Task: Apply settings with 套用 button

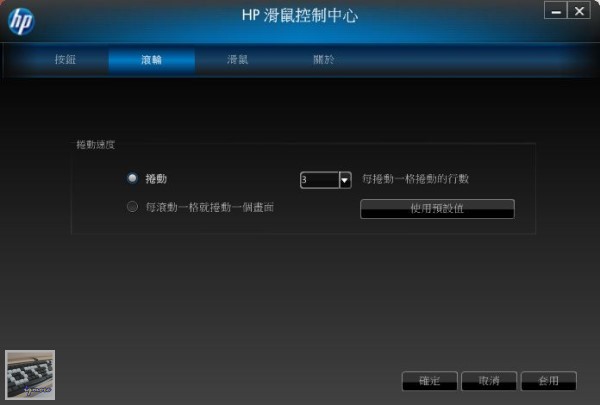Action: (549, 381)
